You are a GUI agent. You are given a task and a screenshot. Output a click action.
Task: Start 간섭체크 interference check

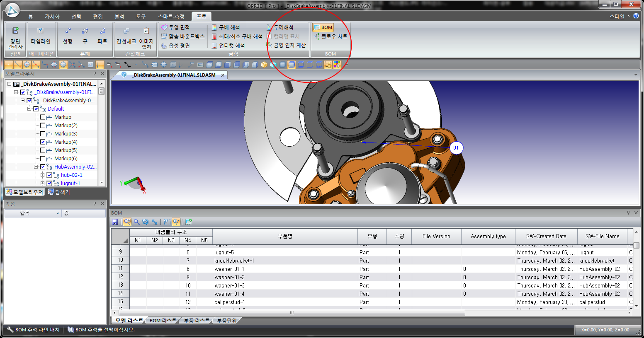(x=126, y=37)
